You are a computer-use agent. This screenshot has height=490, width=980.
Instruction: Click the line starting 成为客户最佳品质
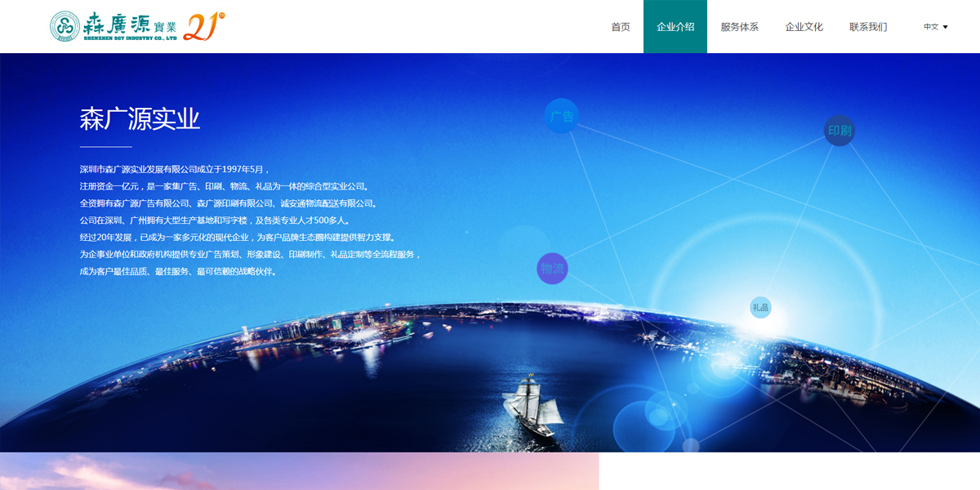[178, 272]
